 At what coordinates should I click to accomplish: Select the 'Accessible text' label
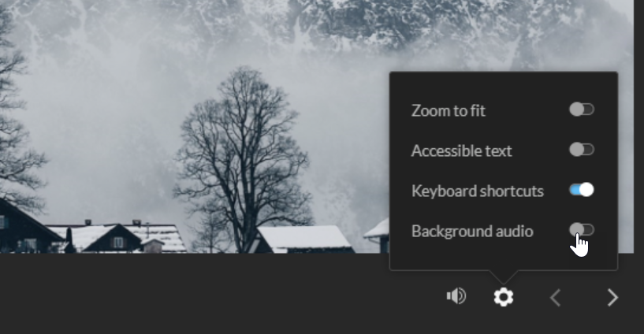coord(462,151)
